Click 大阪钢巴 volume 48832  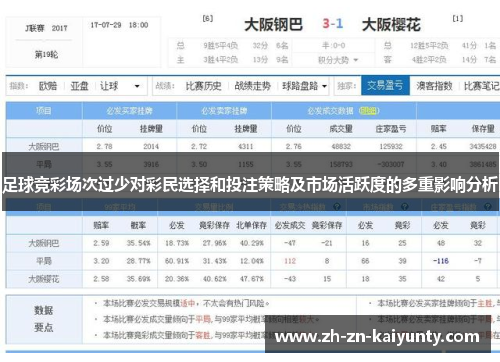pyautogui.click(x=341, y=146)
